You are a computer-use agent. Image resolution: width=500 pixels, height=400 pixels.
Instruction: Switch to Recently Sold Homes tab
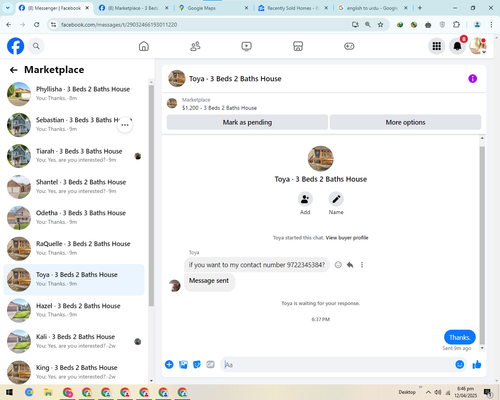point(293,8)
